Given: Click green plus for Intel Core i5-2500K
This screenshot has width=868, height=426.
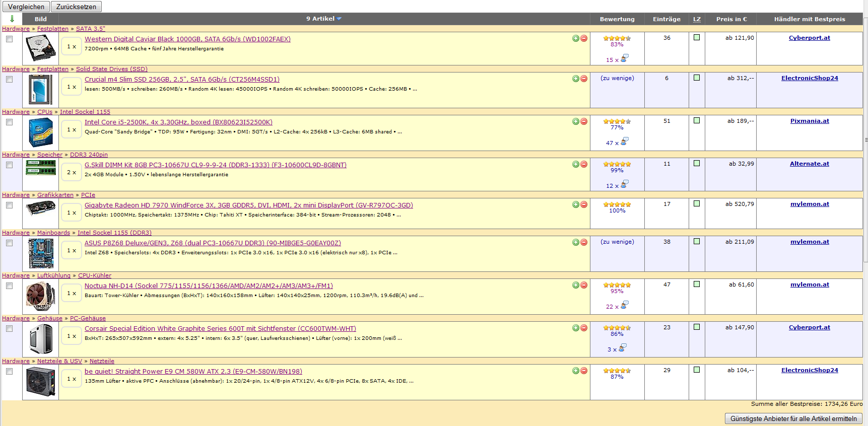Looking at the screenshot, I should [x=576, y=121].
